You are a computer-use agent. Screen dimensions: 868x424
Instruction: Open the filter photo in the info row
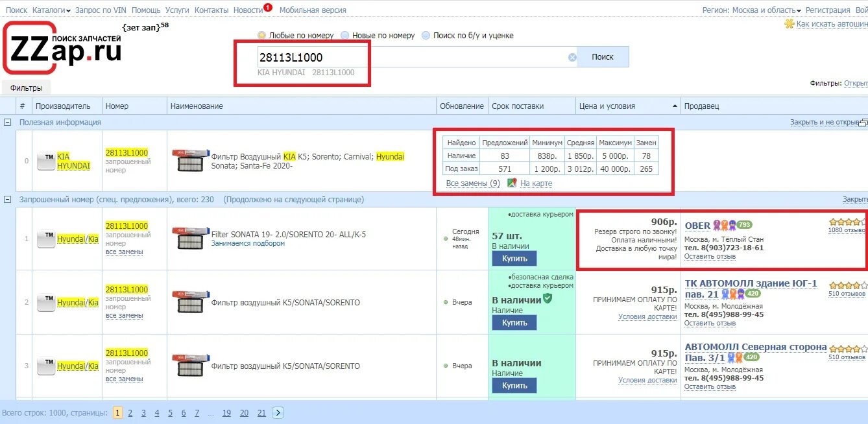pyautogui.click(x=191, y=161)
